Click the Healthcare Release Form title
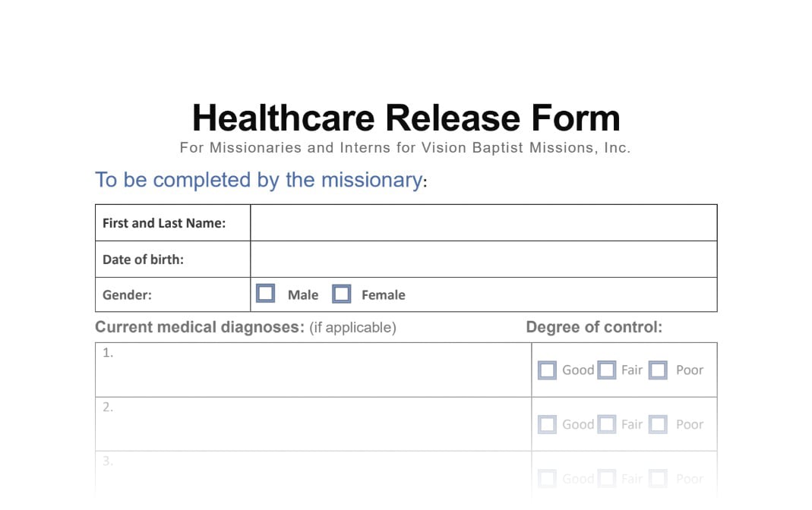This screenshot has height=510, width=812. coord(406,118)
